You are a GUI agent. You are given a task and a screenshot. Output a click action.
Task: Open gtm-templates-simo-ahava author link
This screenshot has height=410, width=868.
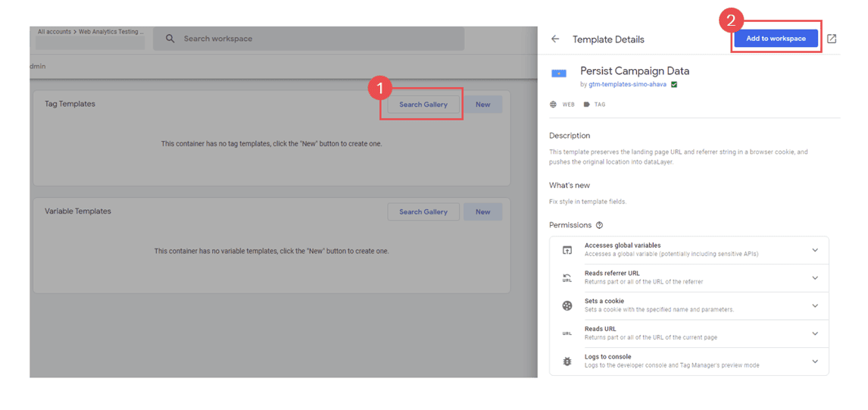click(x=627, y=85)
